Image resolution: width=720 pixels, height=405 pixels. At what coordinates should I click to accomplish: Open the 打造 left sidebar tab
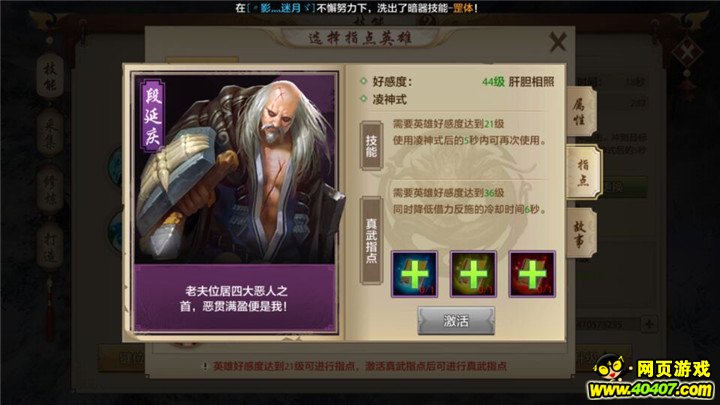point(50,247)
